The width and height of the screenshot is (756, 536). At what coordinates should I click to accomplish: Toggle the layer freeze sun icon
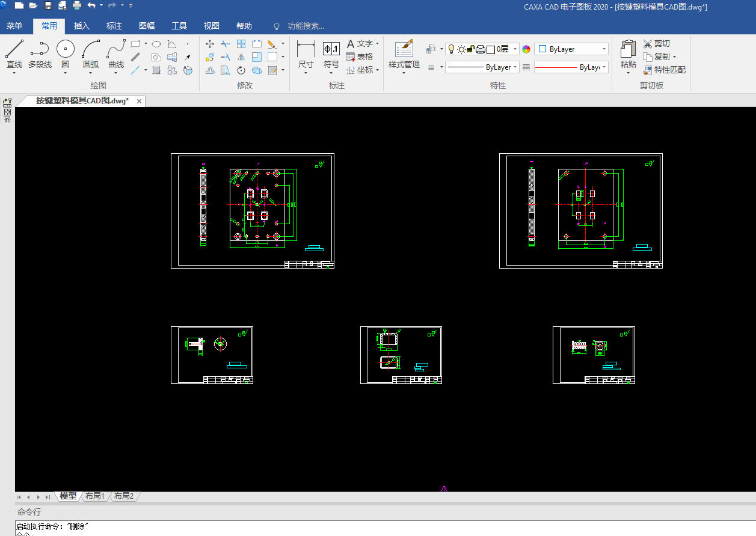[461, 49]
